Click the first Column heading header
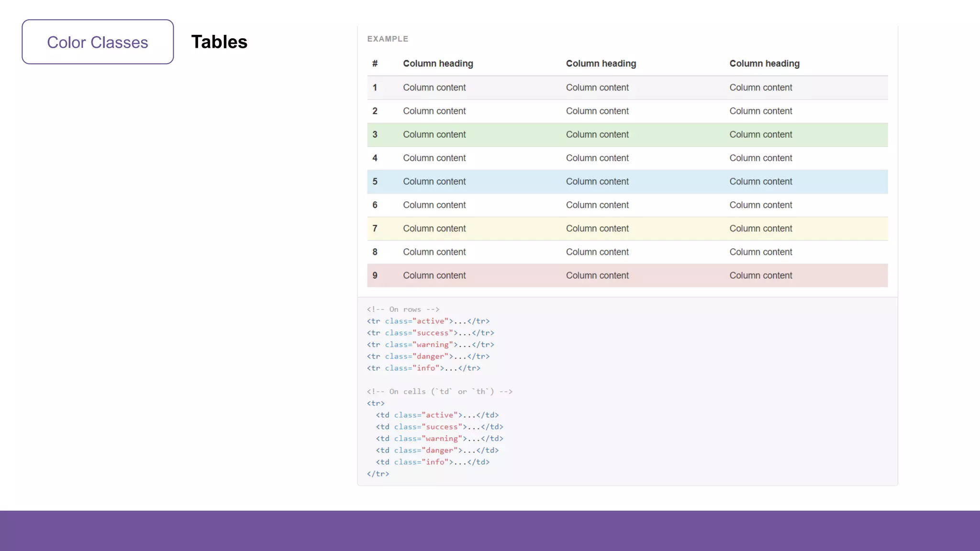The image size is (980, 551). point(438,64)
